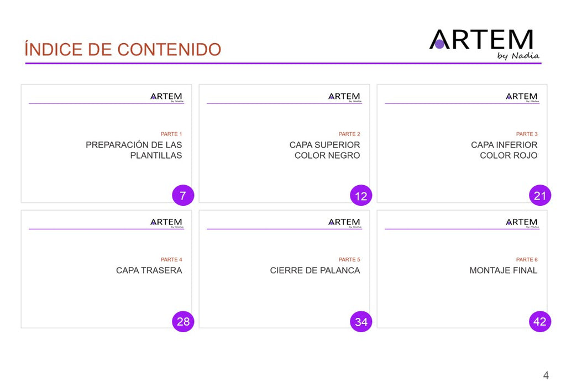
Task: Open the Capa Superior Color Negro card
Action: (x=284, y=143)
